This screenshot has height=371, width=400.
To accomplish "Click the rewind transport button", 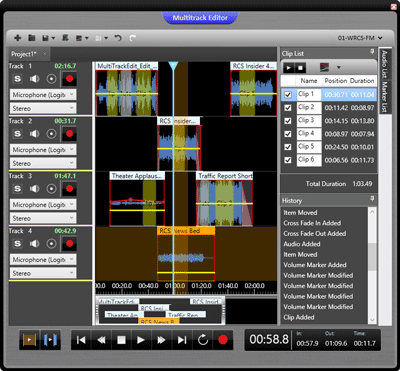I will tap(101, 340).
